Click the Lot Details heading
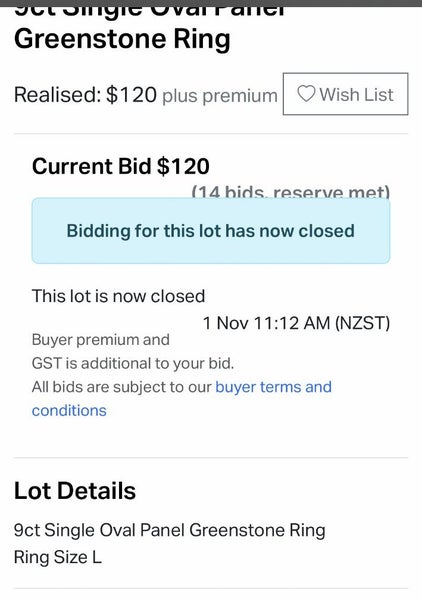Image resolution: width=422 pixels, height=600 pixels. pyautogui.click(x=75, y=491)
